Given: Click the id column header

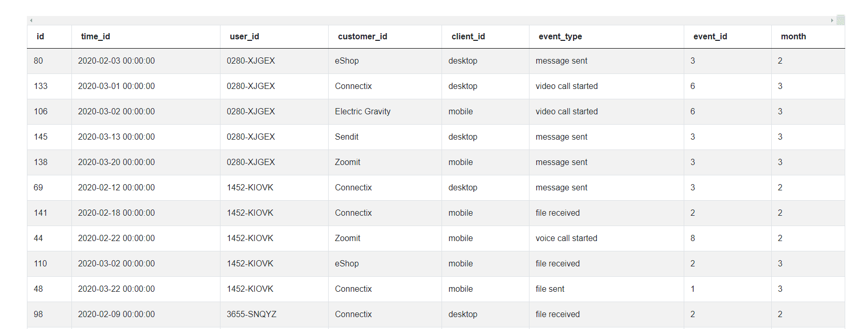Looking at the screenshot, I should pyautogui.click(x=41, y=36).
